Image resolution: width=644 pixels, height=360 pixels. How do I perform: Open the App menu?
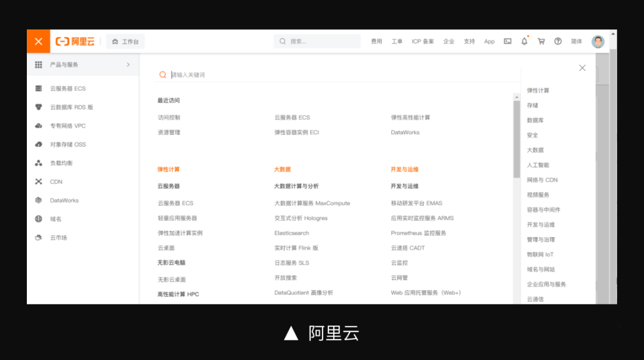(489, 42)
